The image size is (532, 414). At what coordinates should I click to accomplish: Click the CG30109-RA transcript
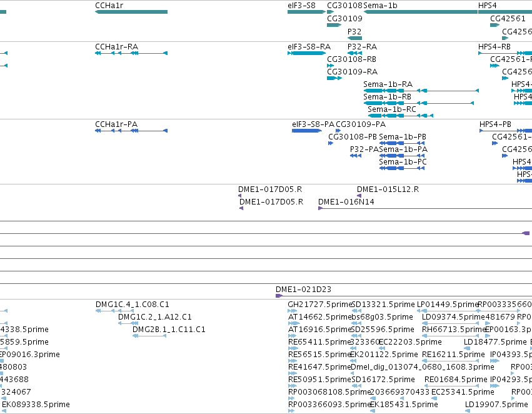(334, 78)
